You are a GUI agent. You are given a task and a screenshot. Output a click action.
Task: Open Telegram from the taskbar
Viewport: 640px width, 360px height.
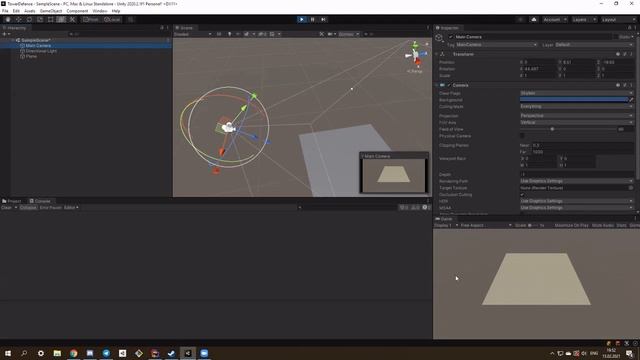click(x=106, y=353)
